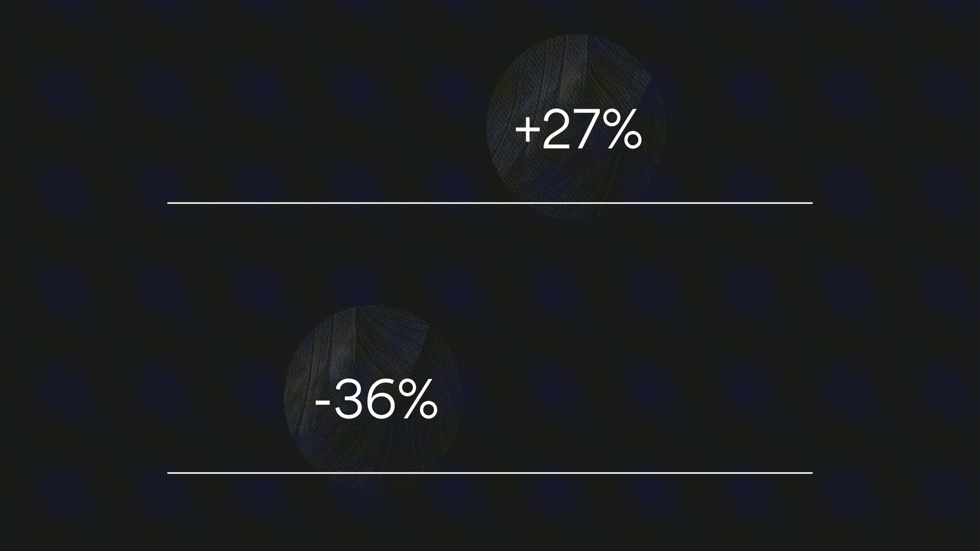The height and width of the screenshot is (551, 980).
Task: Click the left end of the lower line
Action: (169, 473)
